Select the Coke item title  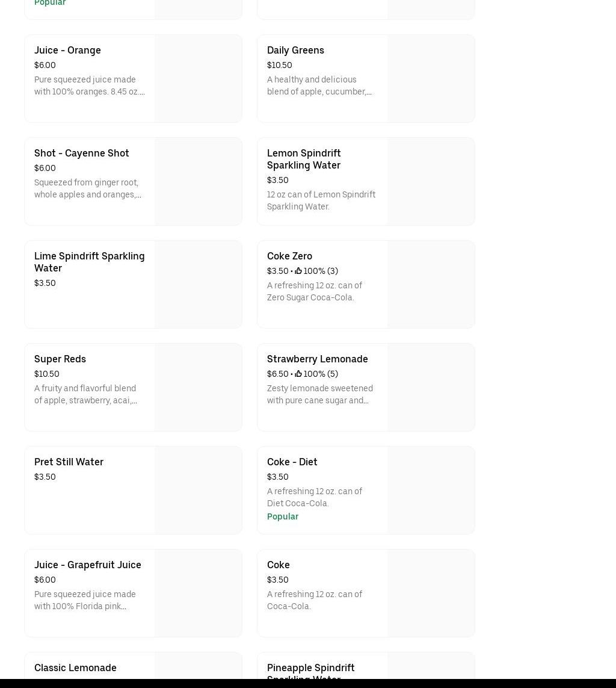click(278, 565)
